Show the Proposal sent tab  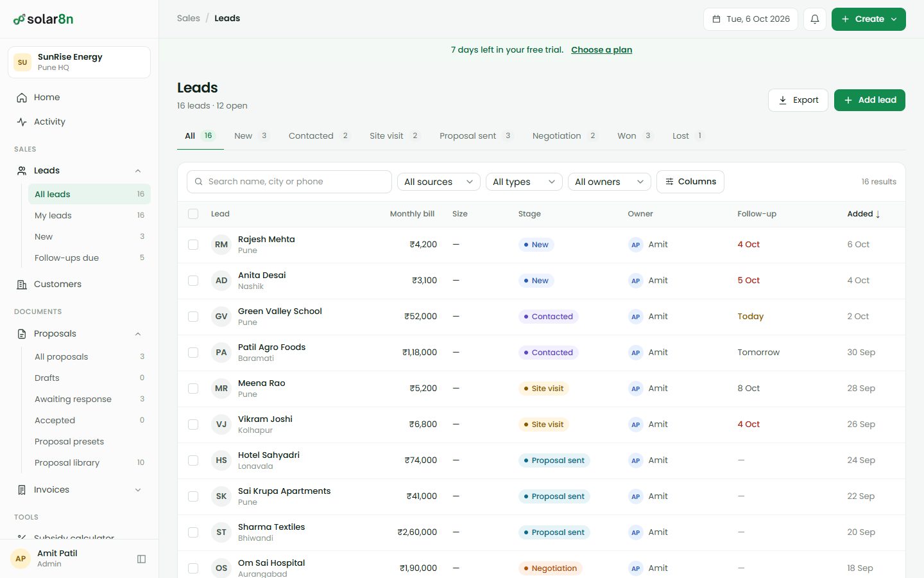point(475,136)
